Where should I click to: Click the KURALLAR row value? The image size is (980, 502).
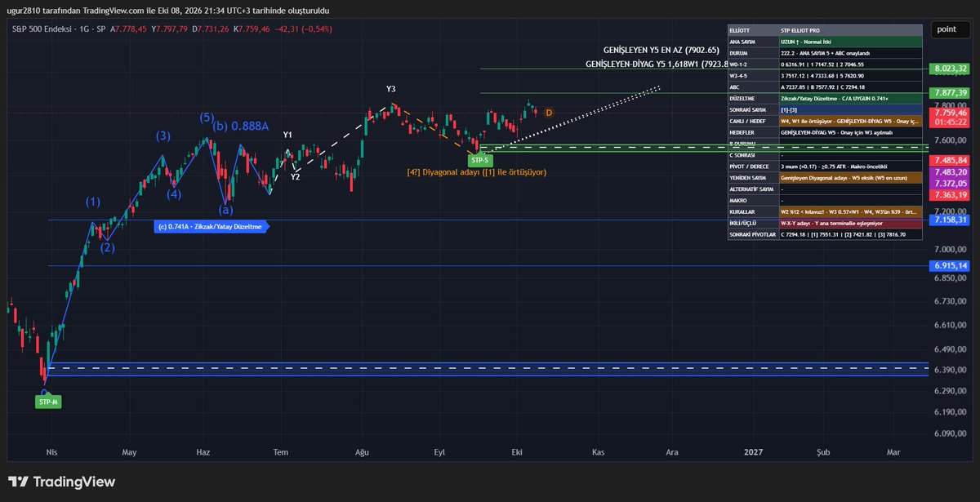tap(850, 211)
